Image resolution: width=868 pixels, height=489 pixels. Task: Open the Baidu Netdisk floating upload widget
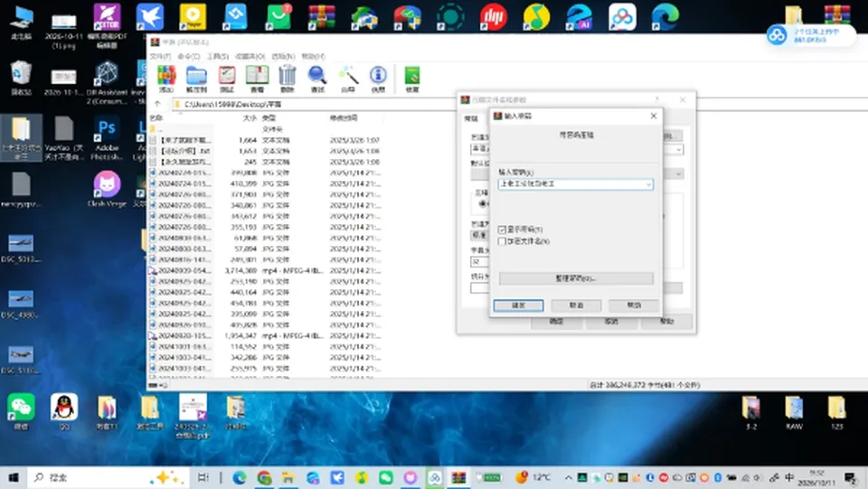point(810,36)
